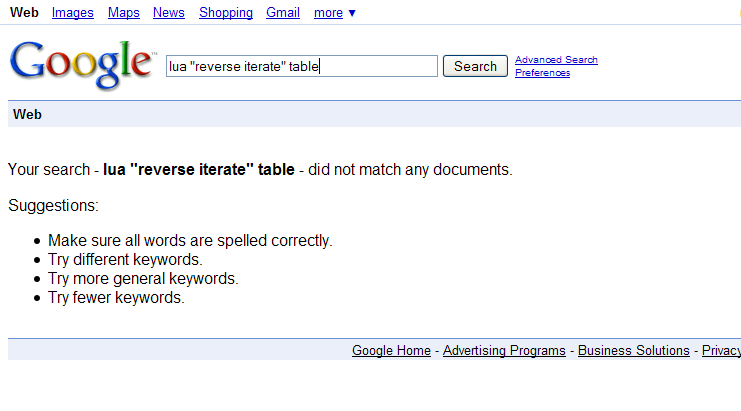Viewport: 741px width, 411px height.
Task: Open the Images search link
Action: (x=73, y=13)
